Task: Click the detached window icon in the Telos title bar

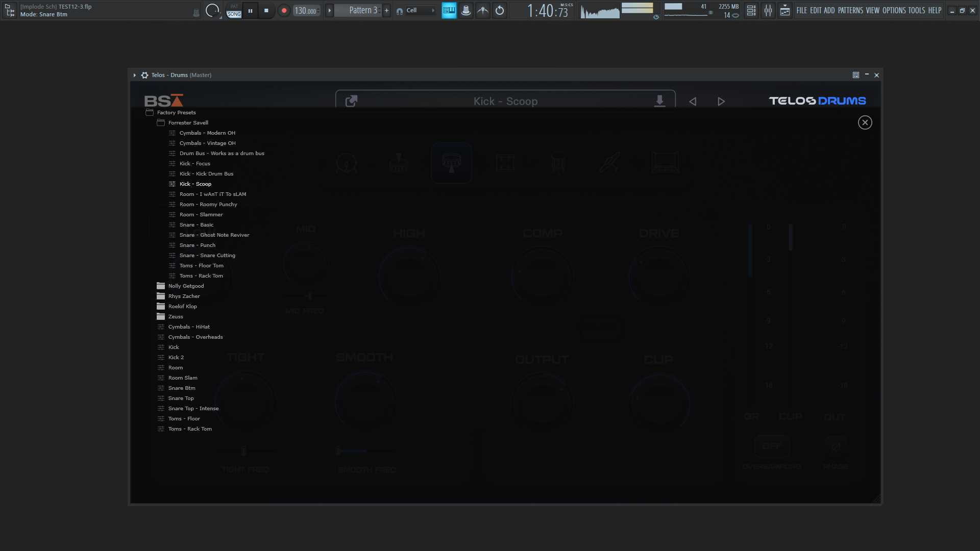Action: coord(856,75)
